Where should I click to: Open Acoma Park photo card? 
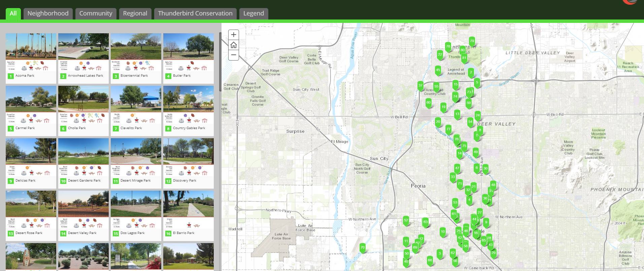(x=31, y=46)
